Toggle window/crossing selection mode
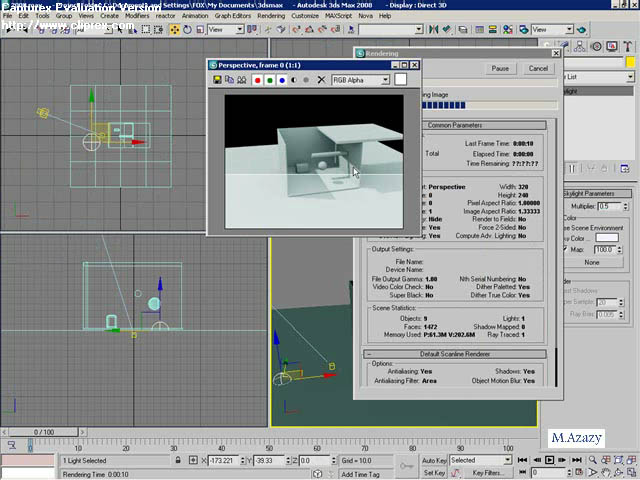 coord(158,30)
